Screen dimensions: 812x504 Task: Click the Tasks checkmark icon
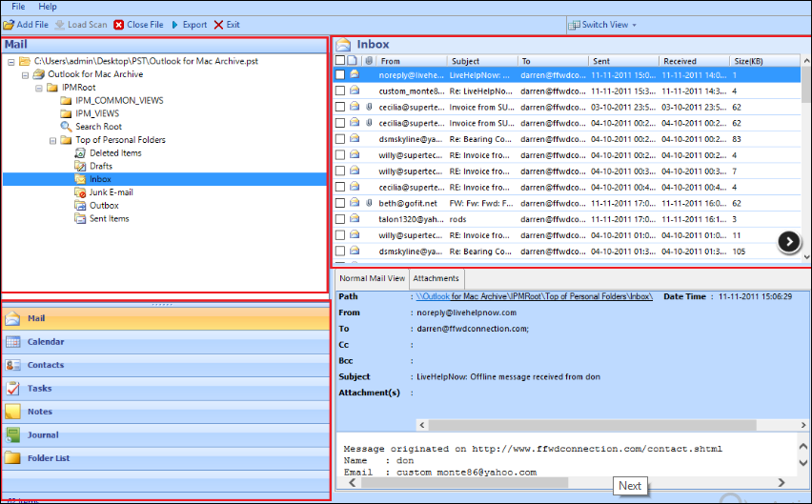tap(12, 389)
